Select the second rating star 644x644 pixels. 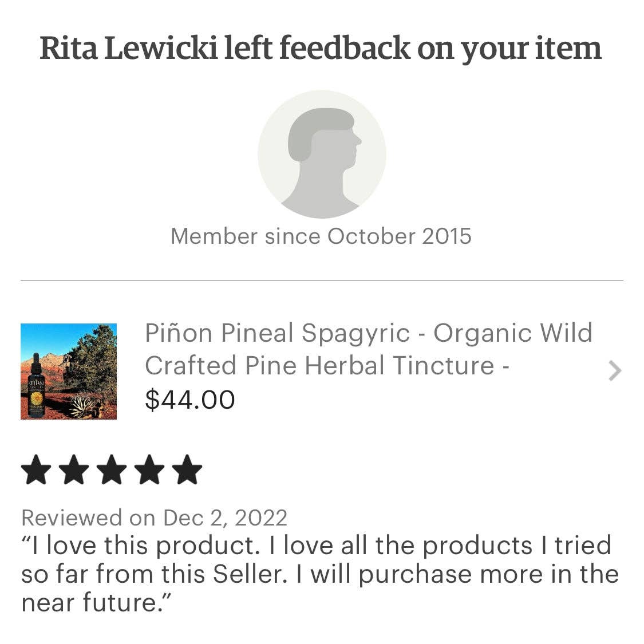coord(75,469)
